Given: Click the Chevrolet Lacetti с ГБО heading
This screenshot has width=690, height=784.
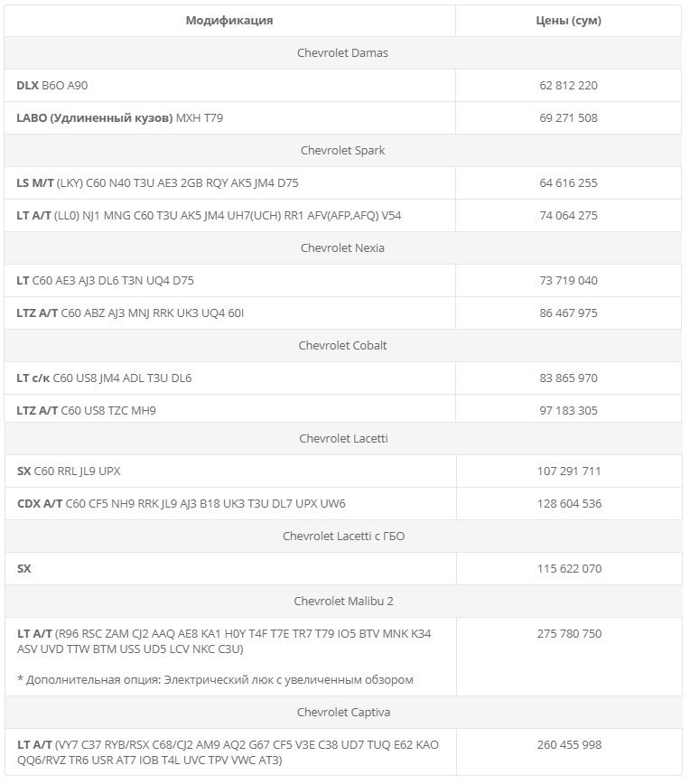Looking at the screenshot, I should tap(342, 536).
